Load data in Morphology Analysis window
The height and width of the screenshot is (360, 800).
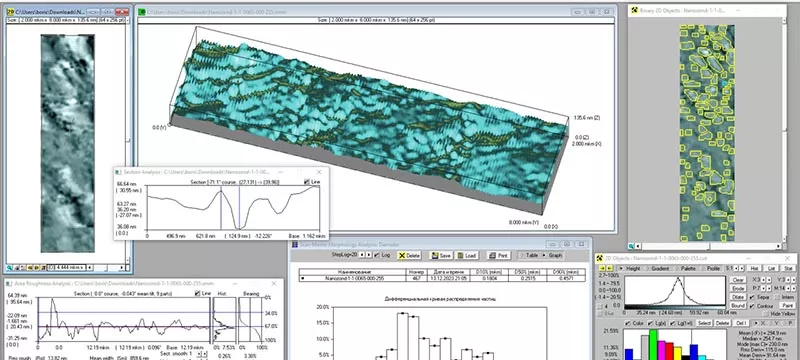click(x=466, y=255)
